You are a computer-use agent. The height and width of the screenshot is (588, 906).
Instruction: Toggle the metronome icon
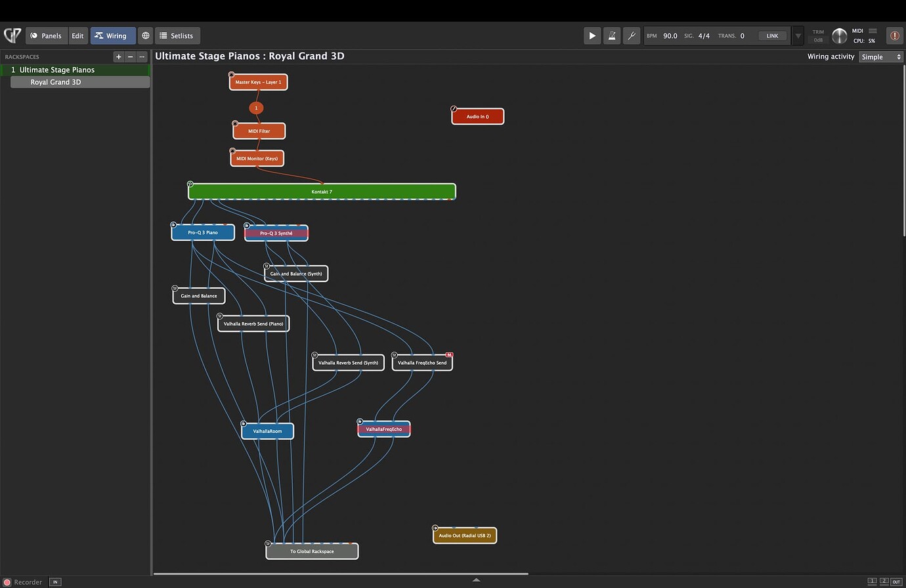pyautogui.click(x=612, y=35)
